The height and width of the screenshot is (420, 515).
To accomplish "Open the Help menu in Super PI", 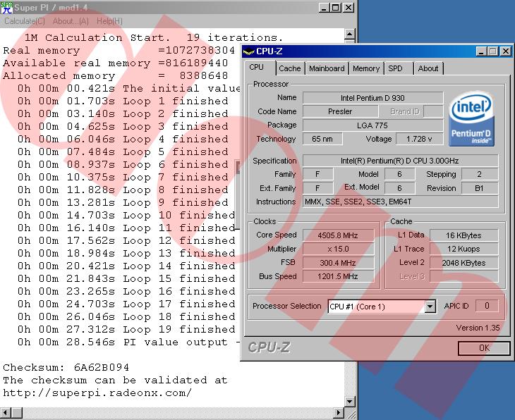I will [109, 21].
